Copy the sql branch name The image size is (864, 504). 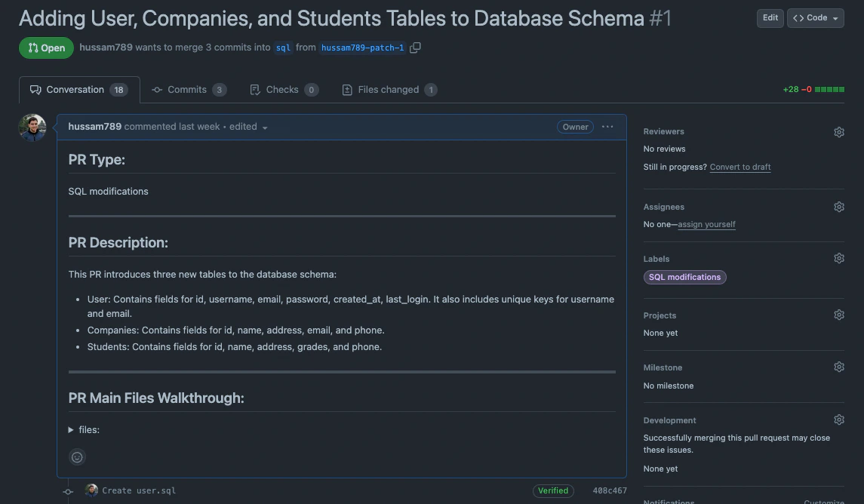point(415,47)
